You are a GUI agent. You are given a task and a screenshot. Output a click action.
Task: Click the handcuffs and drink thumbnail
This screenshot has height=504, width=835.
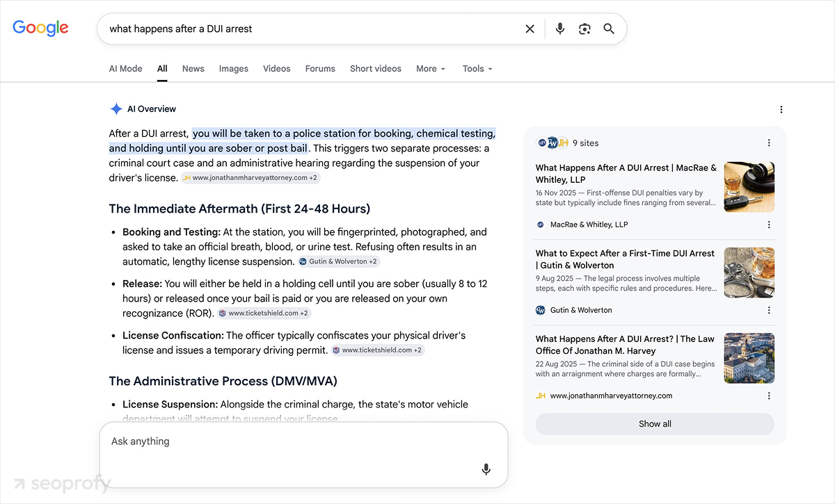(749, 273)
